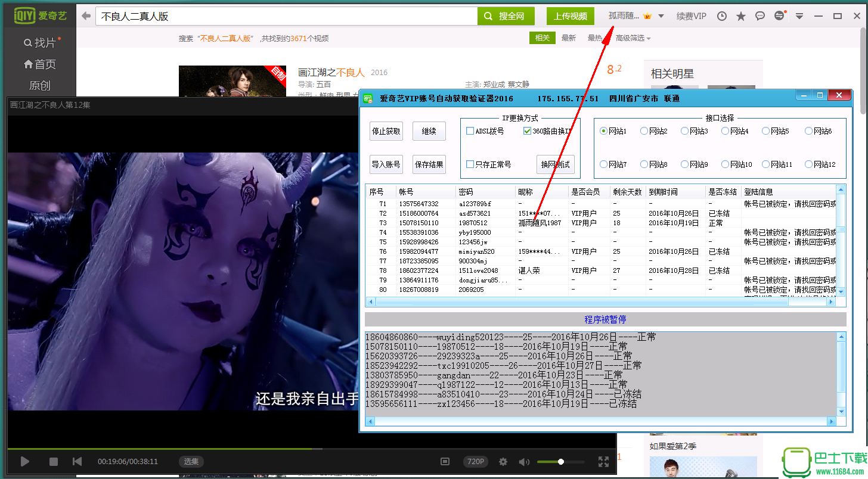868x479 pixels.
Task: Select 网站1 radio button
Action: coord(603,131)
